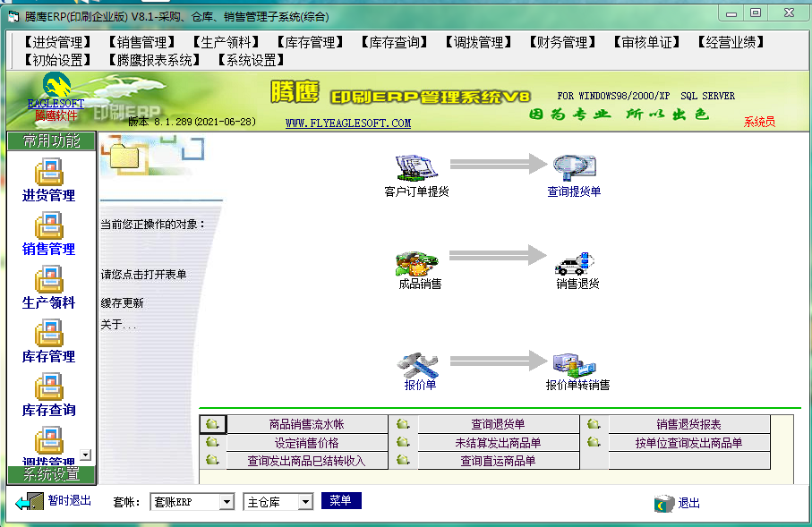Click icon beside 查询发出商品已结转收入
812x527 pixels.
coord(213,460)
